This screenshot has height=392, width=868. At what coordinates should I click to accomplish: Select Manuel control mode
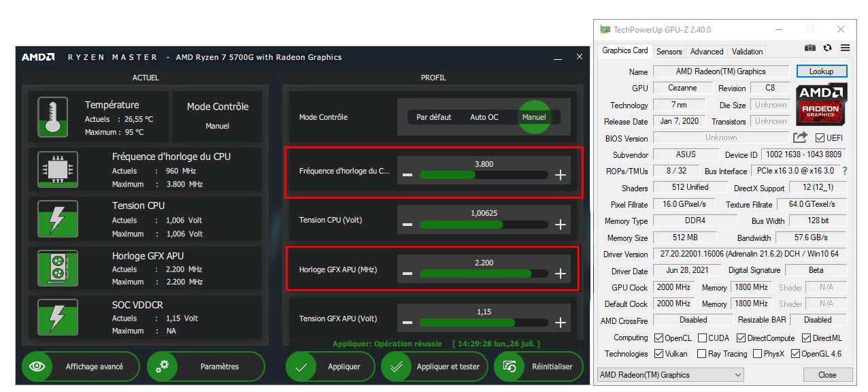pyautogui.click(x=534, y=117)
